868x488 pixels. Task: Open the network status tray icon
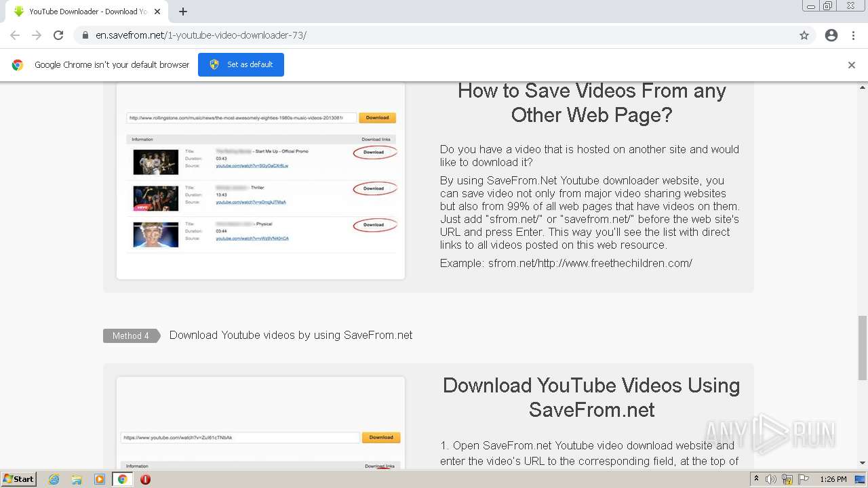787,479
